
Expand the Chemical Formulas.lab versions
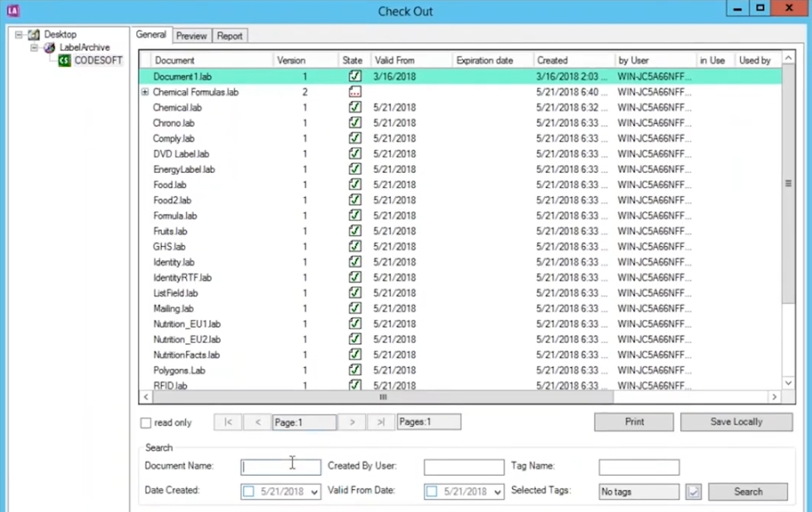pos(145,92)
